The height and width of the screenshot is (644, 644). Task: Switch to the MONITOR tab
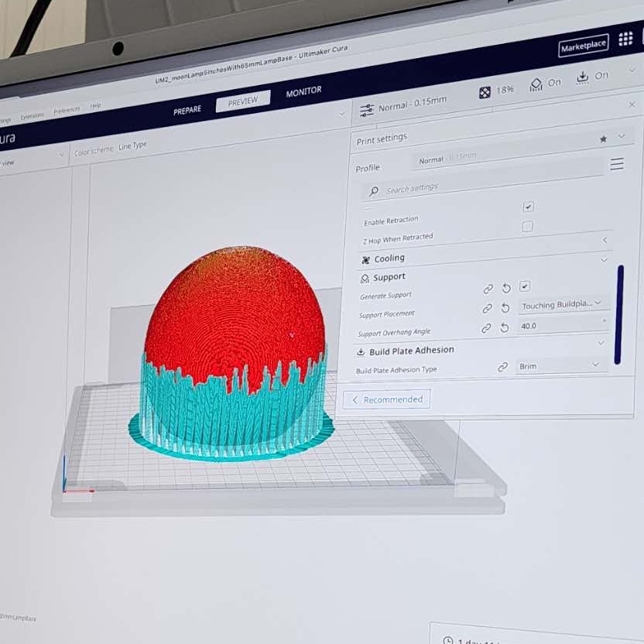coord(303,90)
